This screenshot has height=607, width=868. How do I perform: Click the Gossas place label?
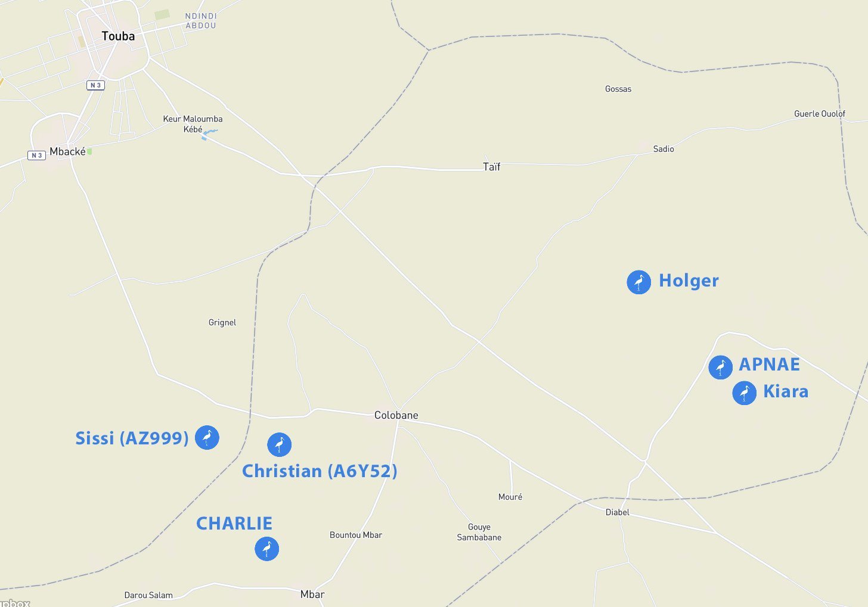click(618, 89)
